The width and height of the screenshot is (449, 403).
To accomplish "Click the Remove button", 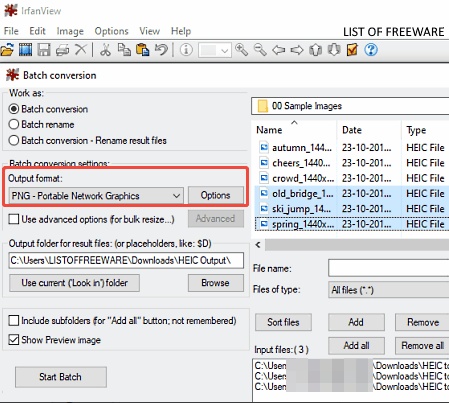I will [x=422, y=322].
